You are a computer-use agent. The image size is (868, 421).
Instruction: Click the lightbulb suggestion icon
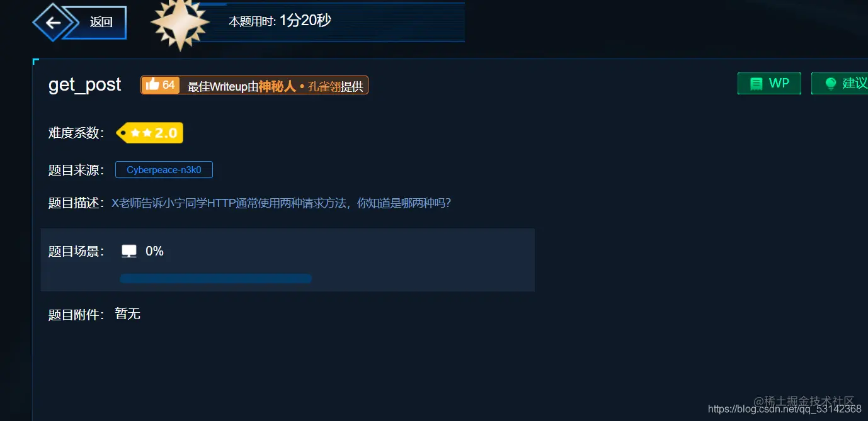[x=831, y=84]
